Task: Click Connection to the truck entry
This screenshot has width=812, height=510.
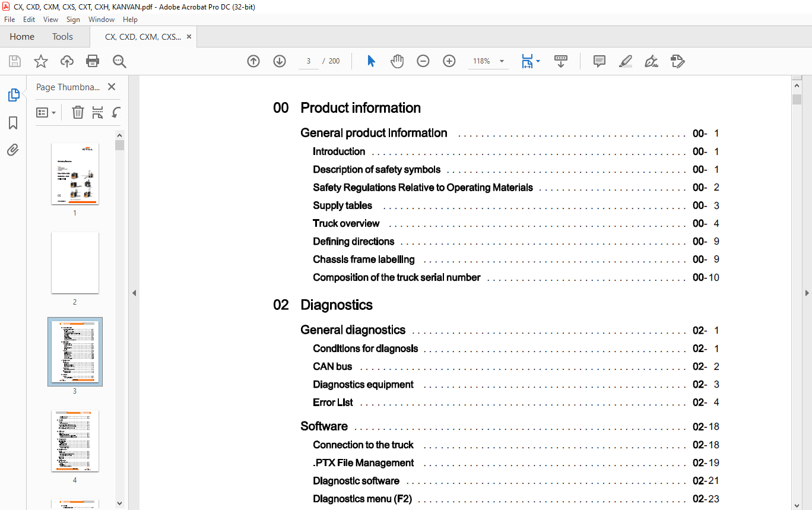Action: pyautogui.click(x=363, y=445)
